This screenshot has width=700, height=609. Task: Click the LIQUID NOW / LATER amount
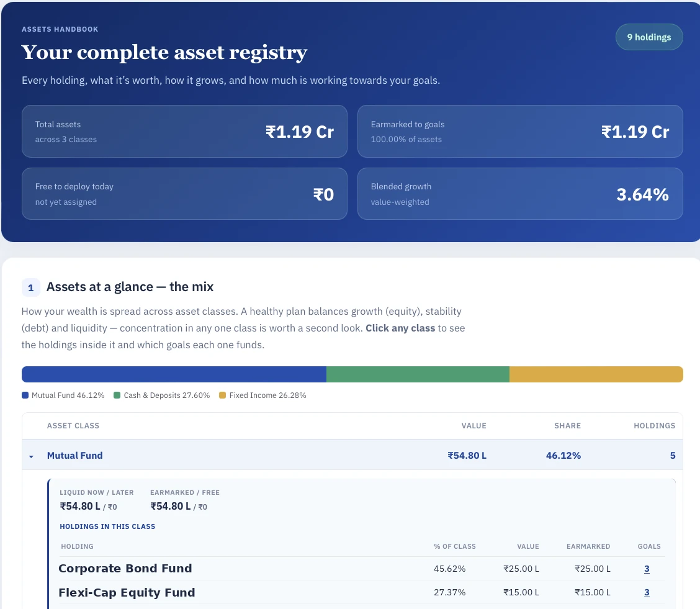click(x=88, y=507)
